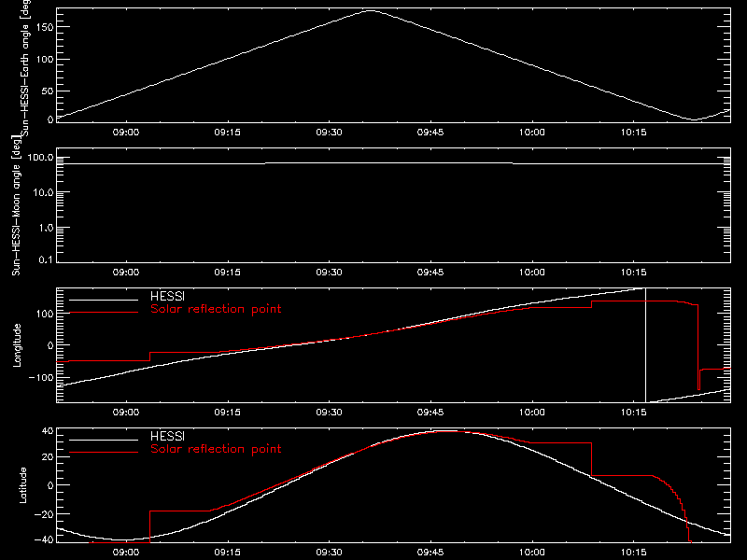The width and height of the screenshot is (747, 560).
Task: Click white legend line sample in Longitude plot
Action: (104, 300)
